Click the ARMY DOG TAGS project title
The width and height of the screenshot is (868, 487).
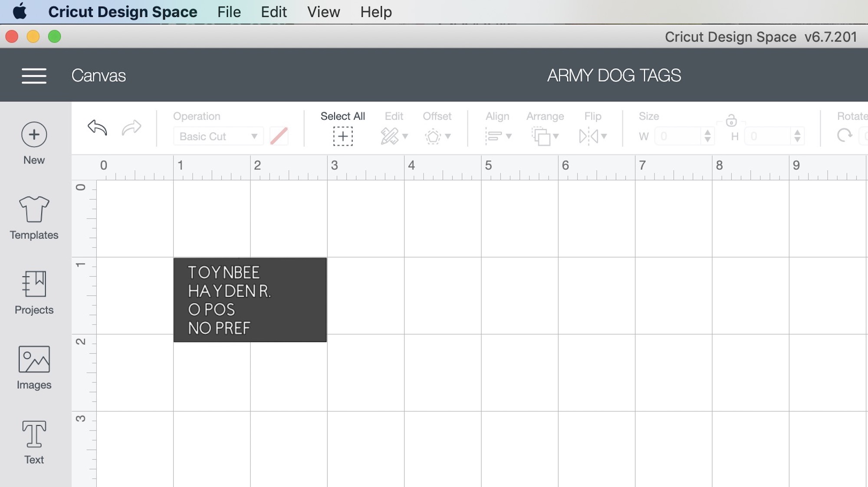pyautogui.click(x=614, y=76)
